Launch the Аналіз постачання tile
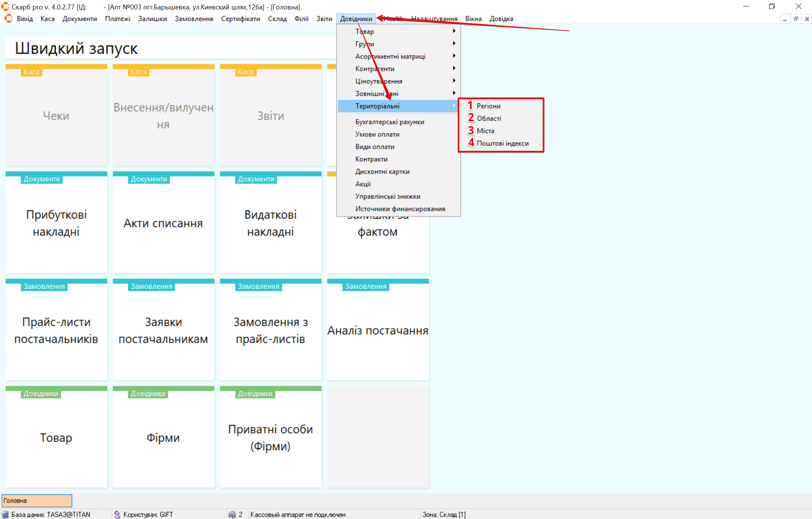812x519 pixels. click(x=378, y=330)
